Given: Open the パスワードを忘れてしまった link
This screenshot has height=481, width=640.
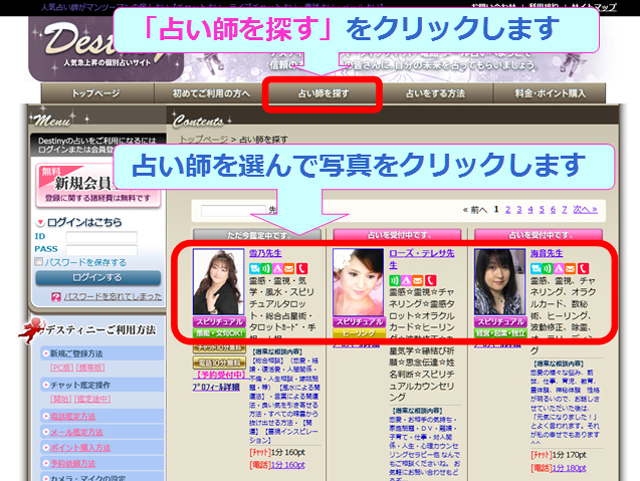Looking at the screenshot, I should [113, 297].
